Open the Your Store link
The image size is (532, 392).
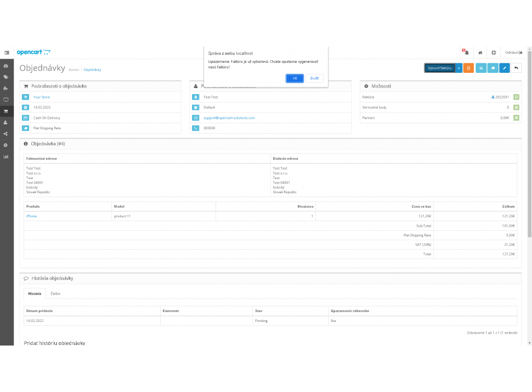point(41,97)
